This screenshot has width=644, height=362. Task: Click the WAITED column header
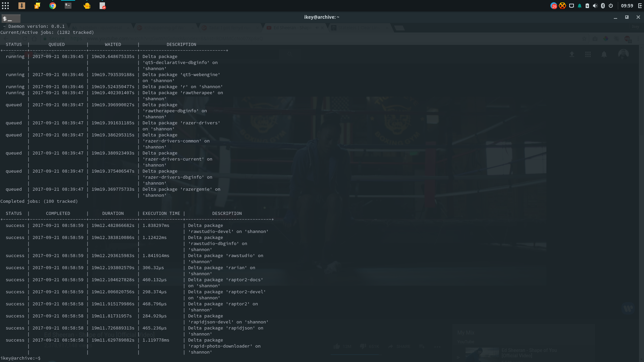[x=113, y=44]
